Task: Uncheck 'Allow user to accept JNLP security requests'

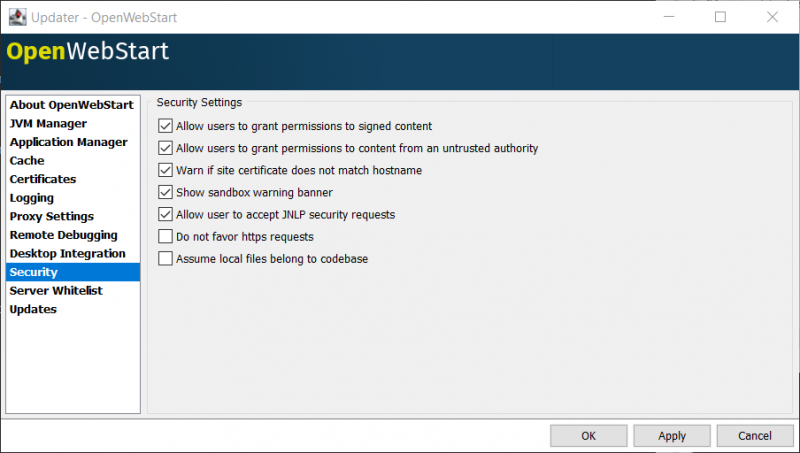Action: click(165, 214)
